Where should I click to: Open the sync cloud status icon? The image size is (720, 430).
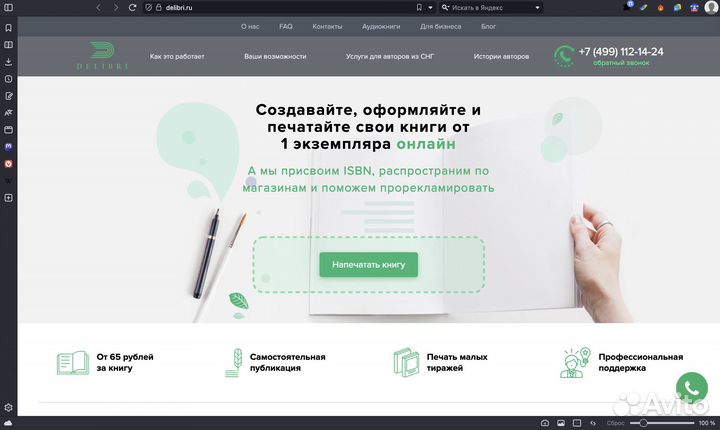pyautogui.click(x=8, y=423)
